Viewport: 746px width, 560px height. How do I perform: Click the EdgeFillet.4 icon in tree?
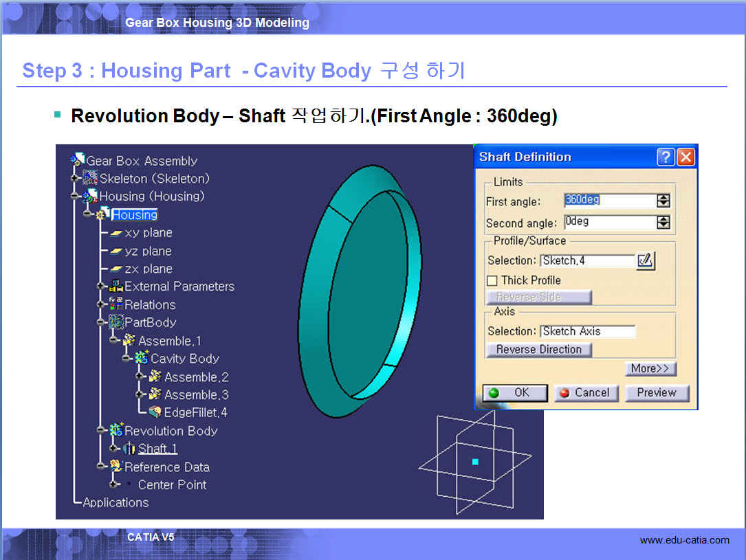coord(155,412)
